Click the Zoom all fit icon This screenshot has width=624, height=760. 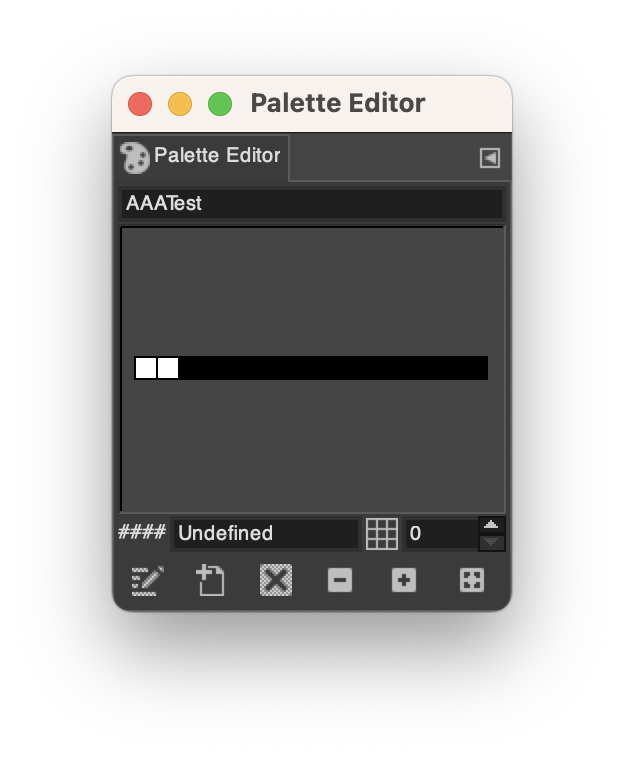pyautogui.click(x=472, y=580)
